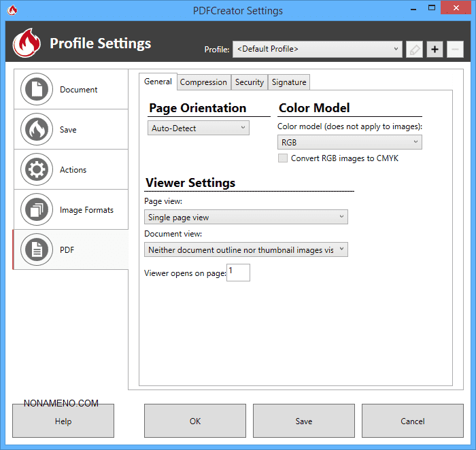Click the Help button
Image resolution: width=476 pixels, height=450 pixels.
pyautogui.click(x=63, y=421)
